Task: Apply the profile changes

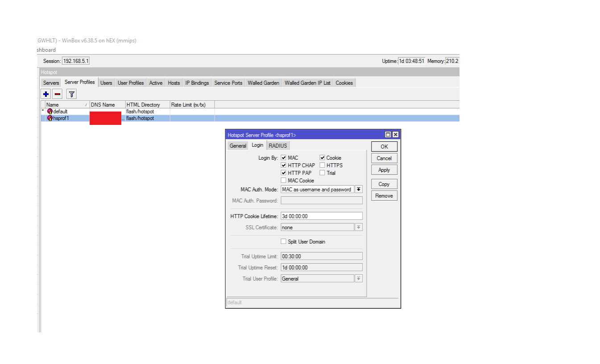Action: (x=384, y=170)
